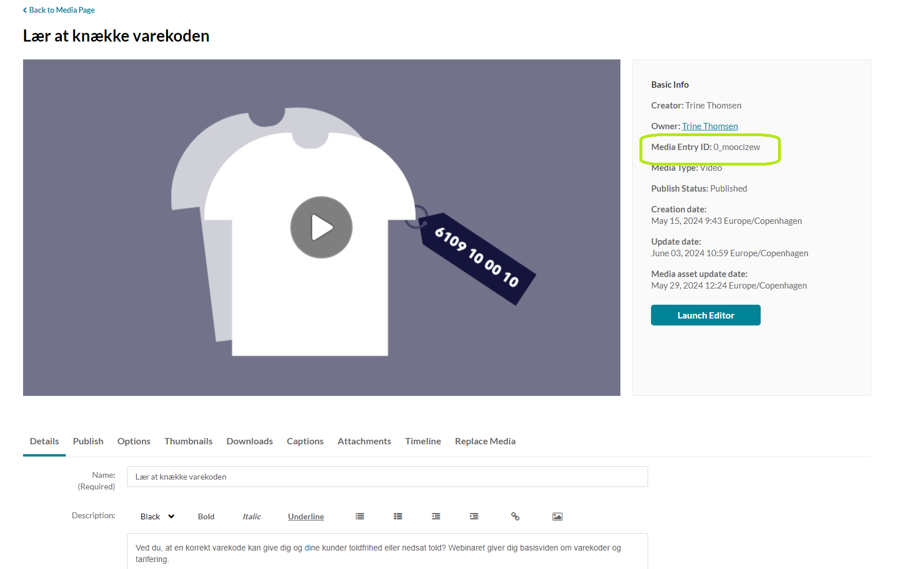Toggle Bold formatting in description
924x569 pixels.
(x=206, y=516)
